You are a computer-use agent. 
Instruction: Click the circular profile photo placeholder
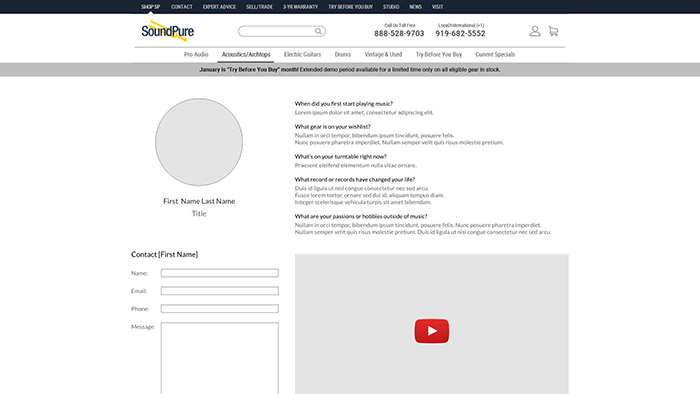[199, 142]
